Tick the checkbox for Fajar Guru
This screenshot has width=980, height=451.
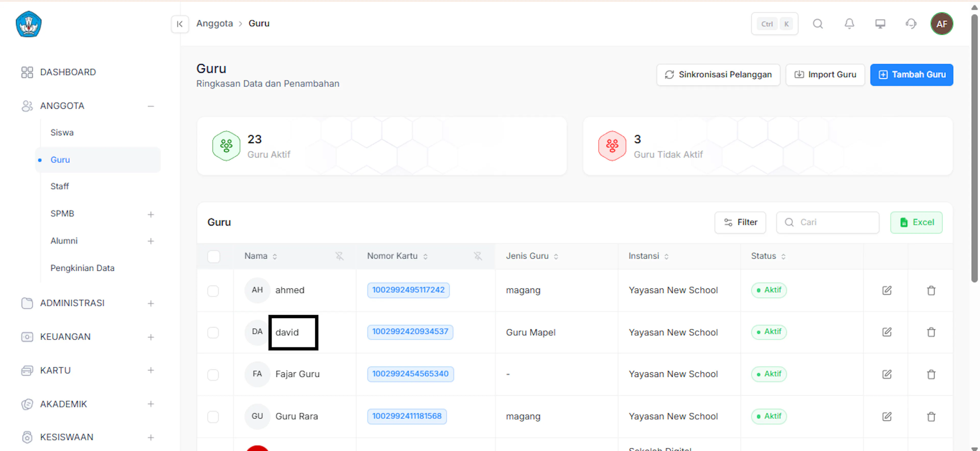coord(213,375)
